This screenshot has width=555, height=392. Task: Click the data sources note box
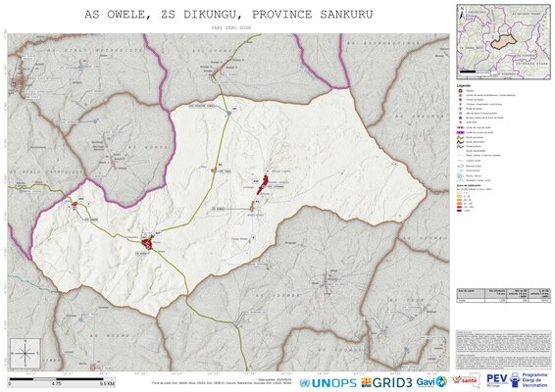(503, 350)
